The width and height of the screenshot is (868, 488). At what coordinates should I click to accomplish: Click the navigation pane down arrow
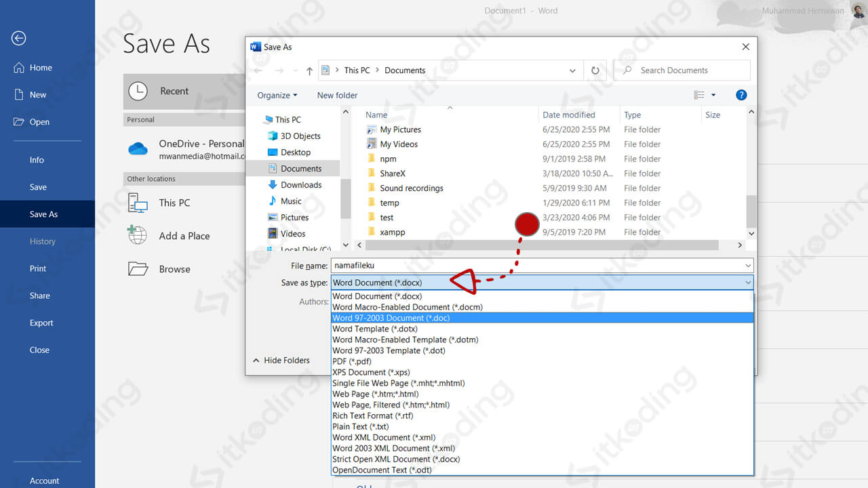[345, 245]
